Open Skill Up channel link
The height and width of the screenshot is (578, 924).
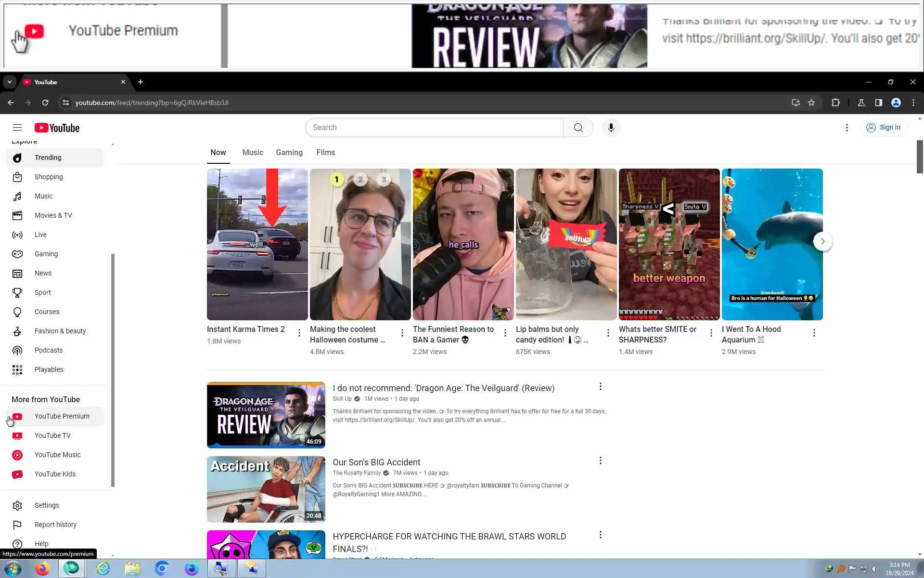(342, 399)
